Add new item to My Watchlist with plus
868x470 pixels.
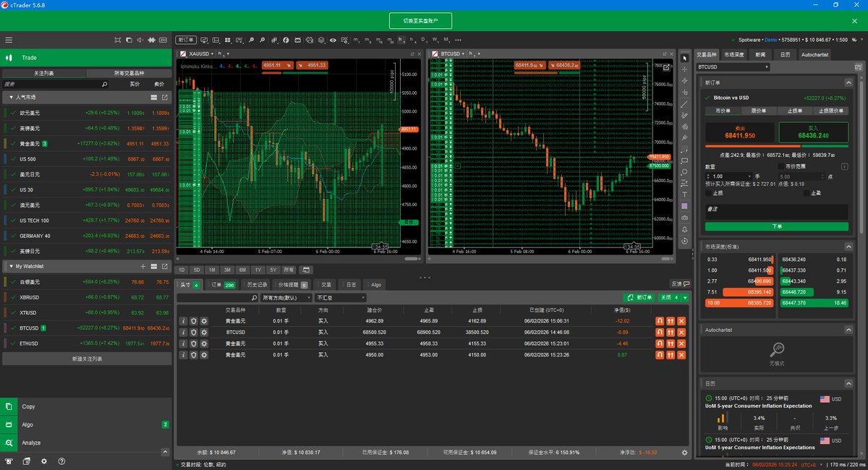pyautogui.click(x=142, y=266)
